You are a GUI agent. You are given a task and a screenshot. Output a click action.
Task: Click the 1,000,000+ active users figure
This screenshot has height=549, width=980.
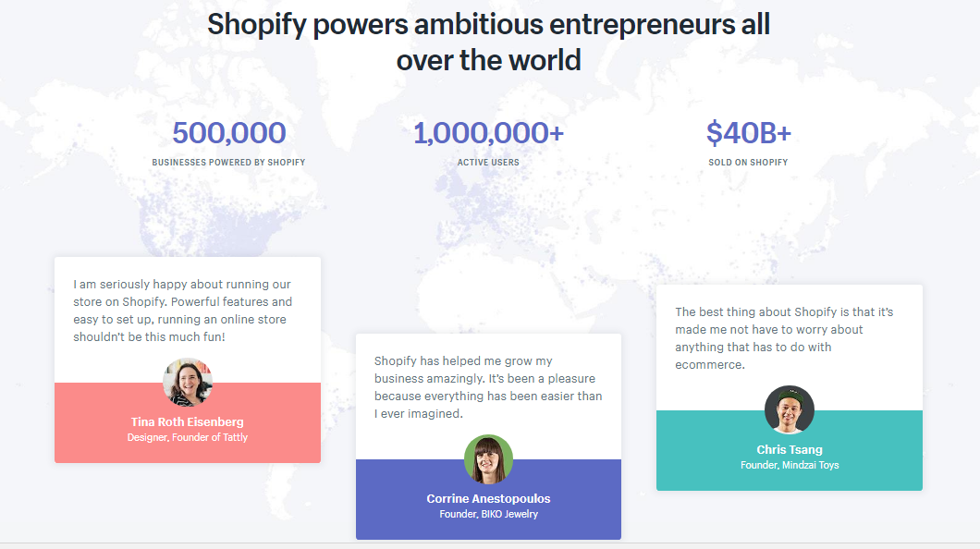(x=489, y=132)
